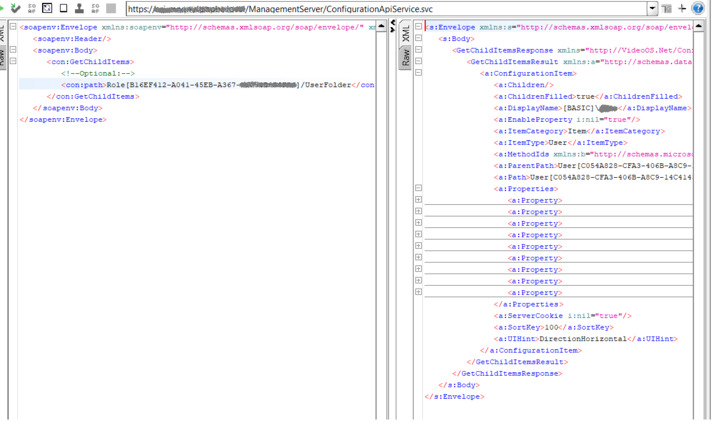Click the gray stop request button

(x=111, y=8)
